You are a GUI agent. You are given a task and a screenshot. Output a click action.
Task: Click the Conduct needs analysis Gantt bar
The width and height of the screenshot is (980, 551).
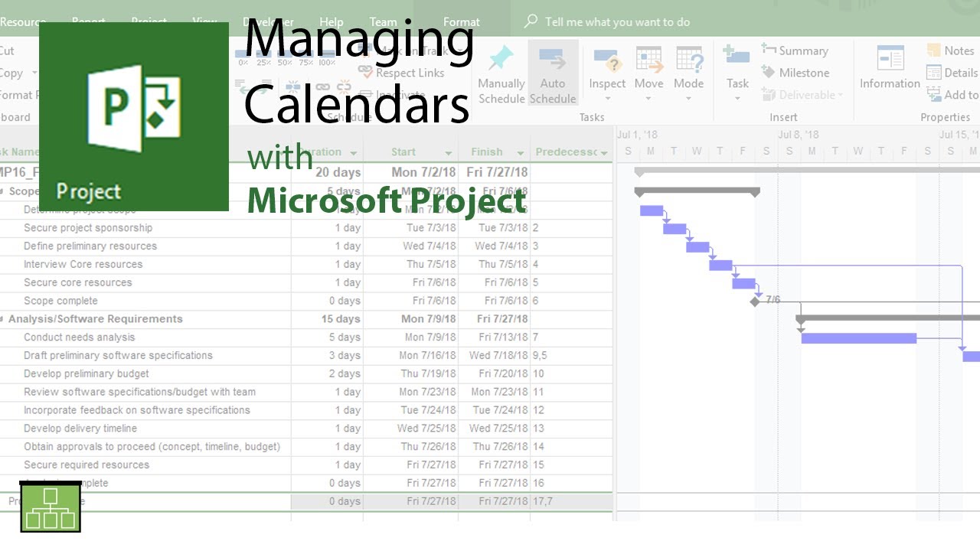pos(858,338)
